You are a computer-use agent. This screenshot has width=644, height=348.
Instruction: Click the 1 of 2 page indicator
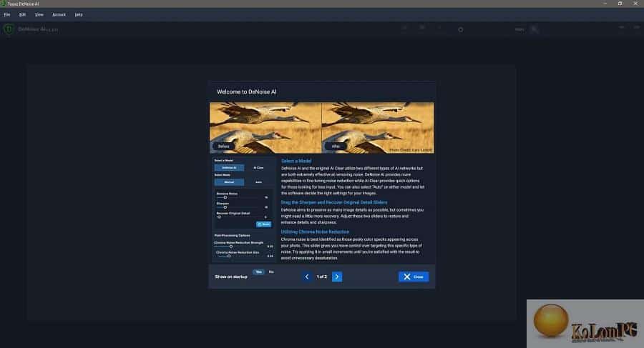coord(322,277)
